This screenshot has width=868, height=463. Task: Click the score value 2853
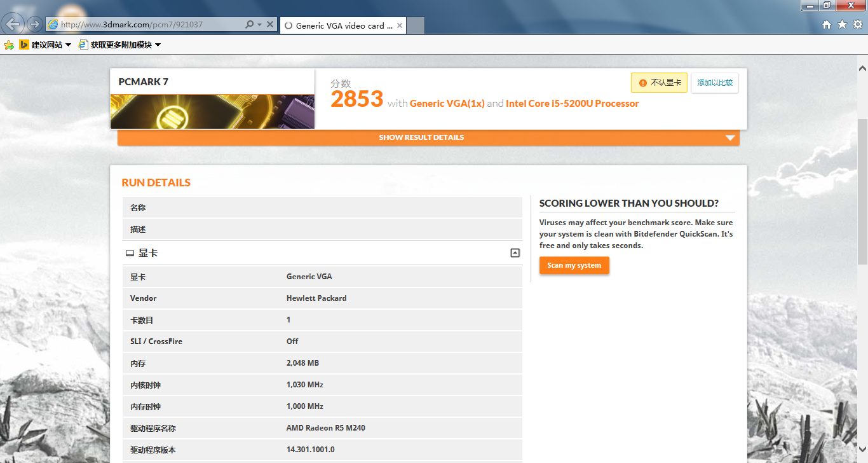pyautogui.click(x=357, y=99)
